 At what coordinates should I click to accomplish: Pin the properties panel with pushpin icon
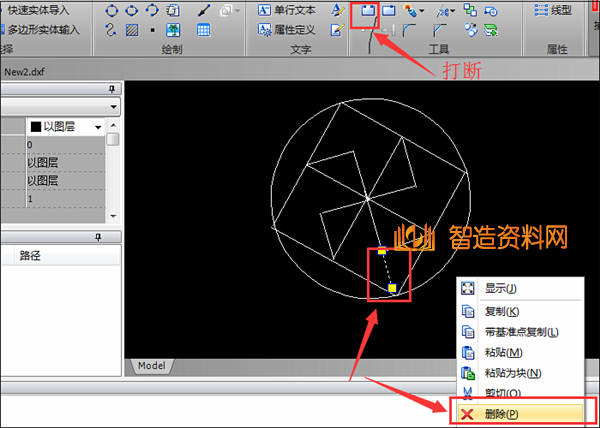tap(112, 89)
